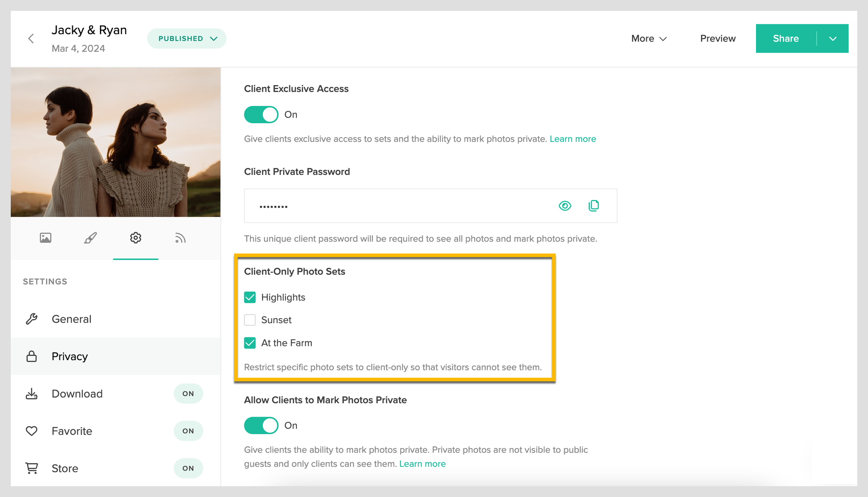This screenshot has height=497, width=868.
Task: Open the RSS/broadcast icon tab
Action: (x=181, y=238)
